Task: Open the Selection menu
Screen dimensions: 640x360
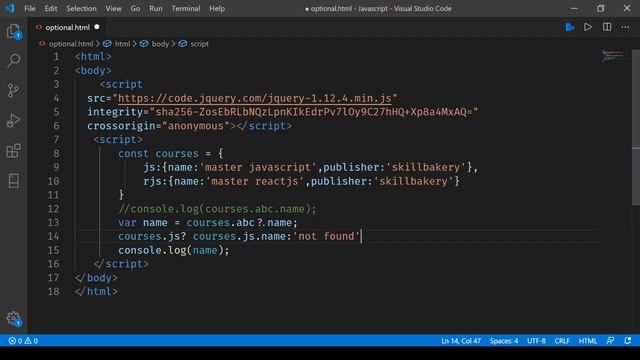Action: pyautogui.click(x=81, y=8)
